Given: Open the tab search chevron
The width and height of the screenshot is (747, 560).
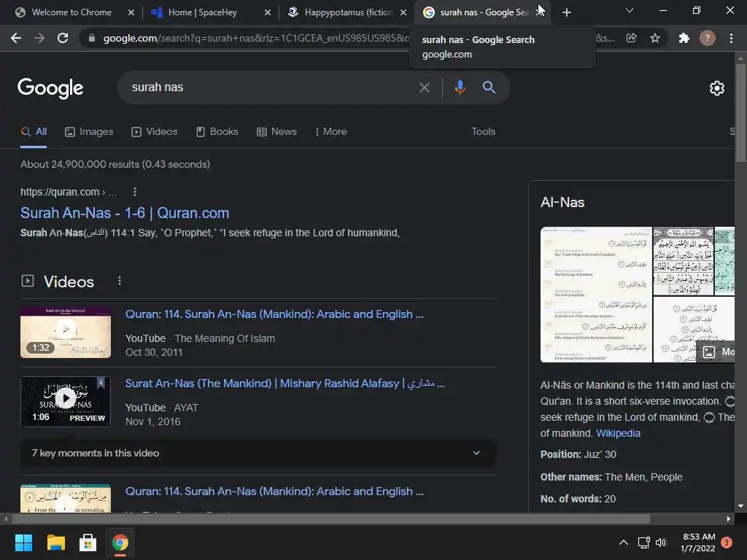Looking at the screenshot, I should coord(630,10).
